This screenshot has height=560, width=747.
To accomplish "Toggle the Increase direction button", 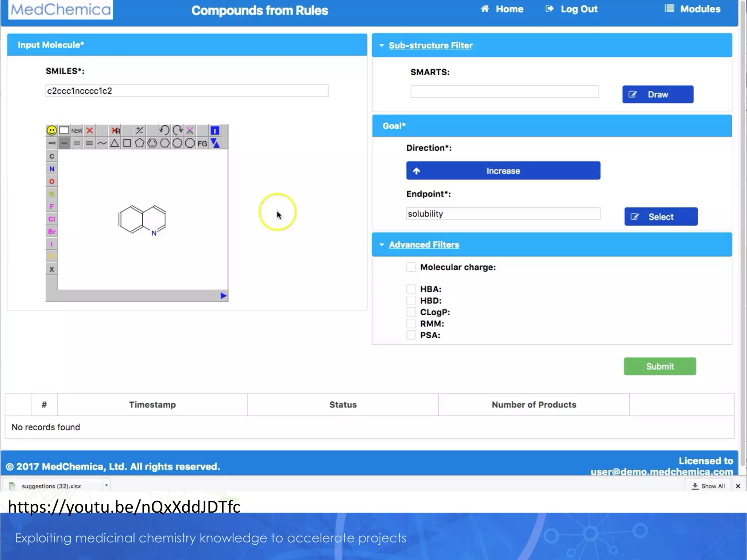I will click(x=503, y=171).
